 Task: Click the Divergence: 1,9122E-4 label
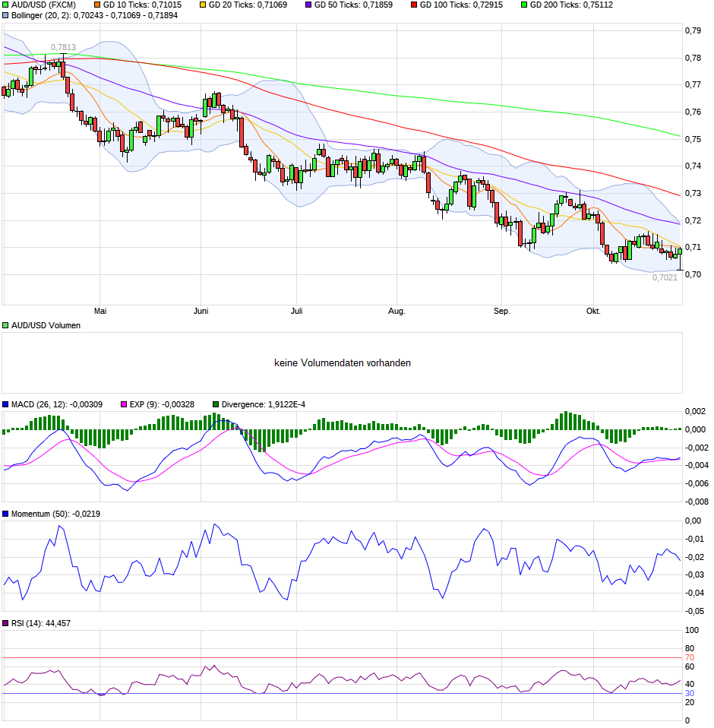click(264, 405)
